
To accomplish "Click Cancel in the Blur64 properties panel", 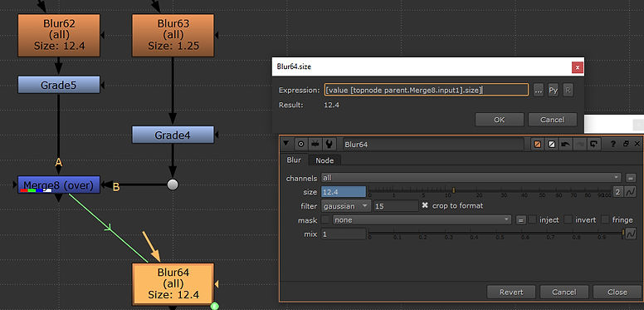I will point(563,292).
